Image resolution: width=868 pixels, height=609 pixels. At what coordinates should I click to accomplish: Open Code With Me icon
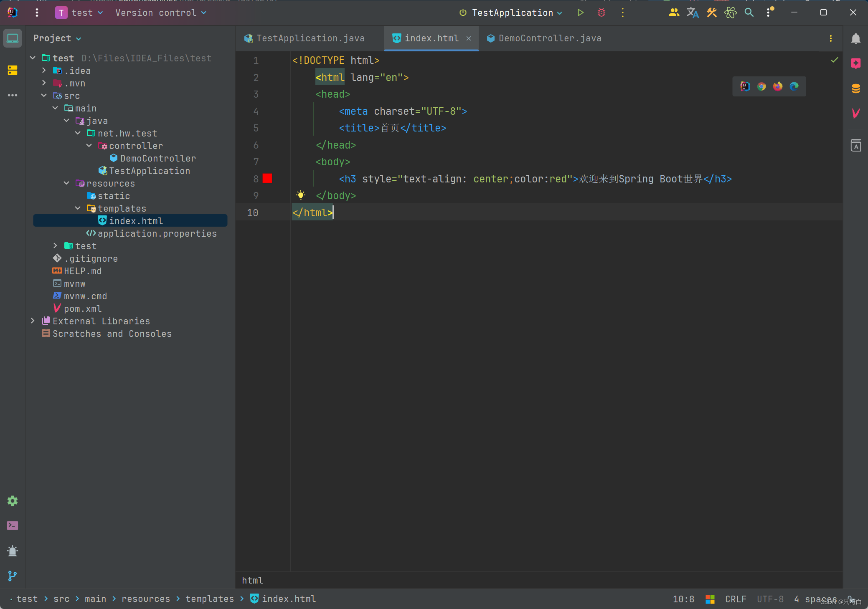click(x=673, y=13)
